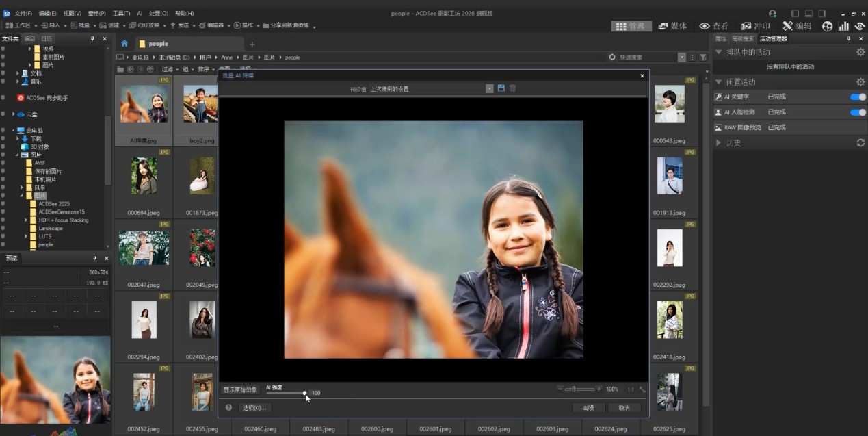
Task: Click the 去噪 (Denoise) button
Action: [x=588, y=407]
